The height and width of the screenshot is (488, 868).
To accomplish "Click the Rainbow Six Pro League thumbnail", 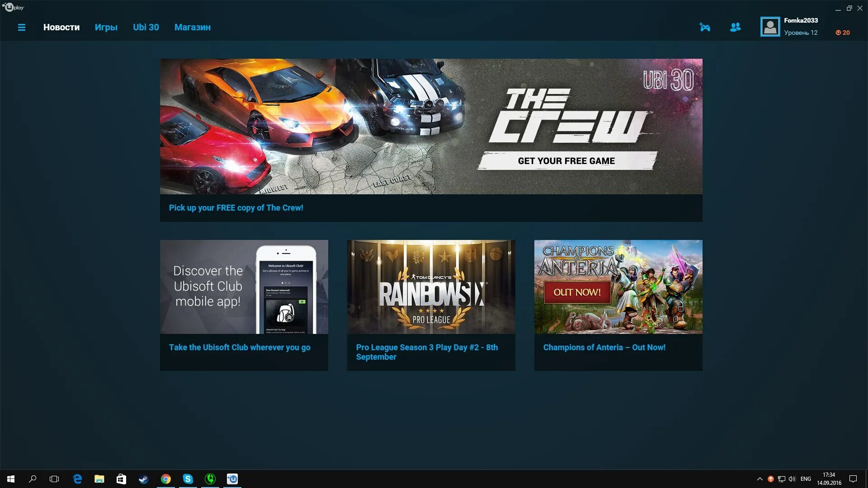I will coord(431,287).
